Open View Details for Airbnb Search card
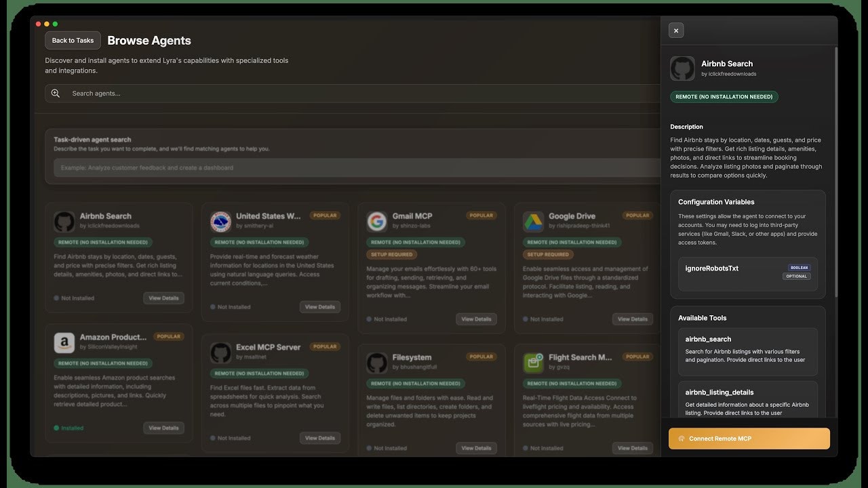The width and height of the screenshot is (868, 488). point(163,298)
